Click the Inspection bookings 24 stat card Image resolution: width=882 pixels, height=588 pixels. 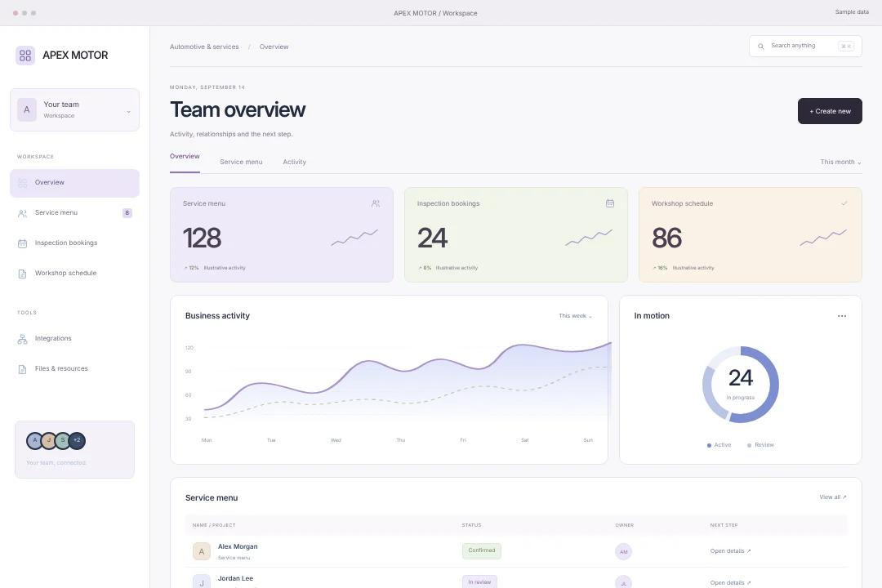[x=516, y=234]
